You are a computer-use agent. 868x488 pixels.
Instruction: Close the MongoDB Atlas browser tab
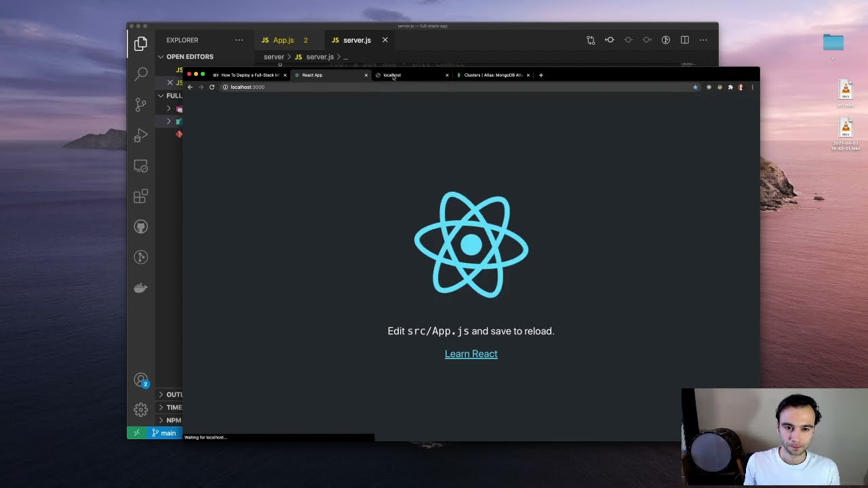pos(528,75)
